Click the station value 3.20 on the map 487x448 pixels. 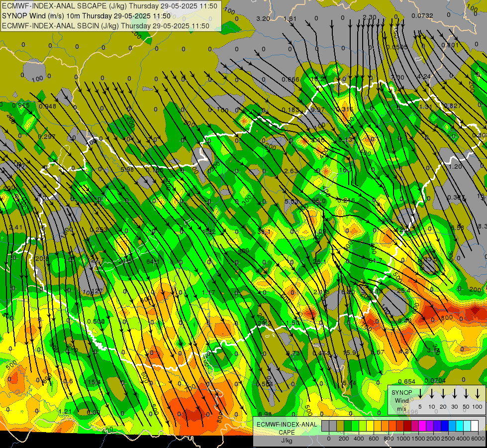click(x=263, y=19)
